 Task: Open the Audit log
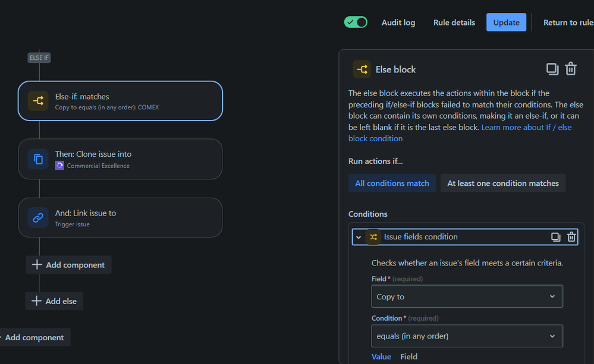(398, 23)
